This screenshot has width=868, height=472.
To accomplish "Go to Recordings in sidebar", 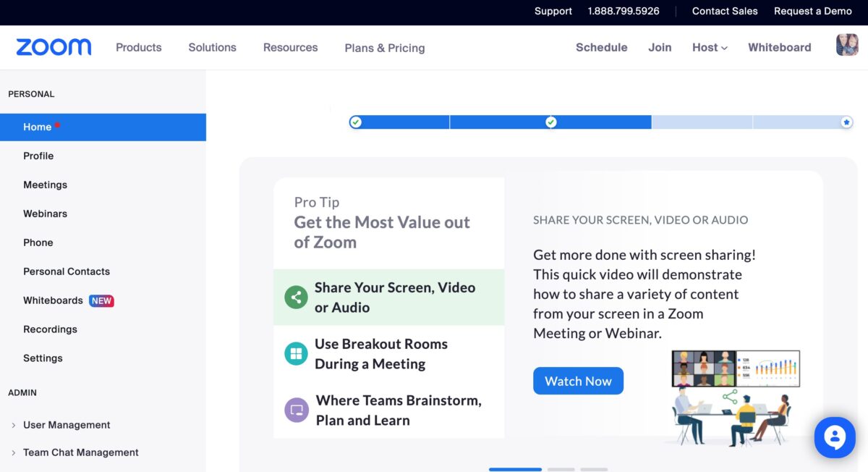I will [50, 329].
